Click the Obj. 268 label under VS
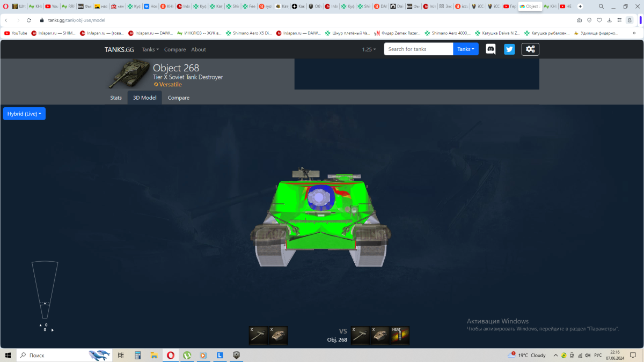This screenshot has width=644, height=362. coord(337,339)
